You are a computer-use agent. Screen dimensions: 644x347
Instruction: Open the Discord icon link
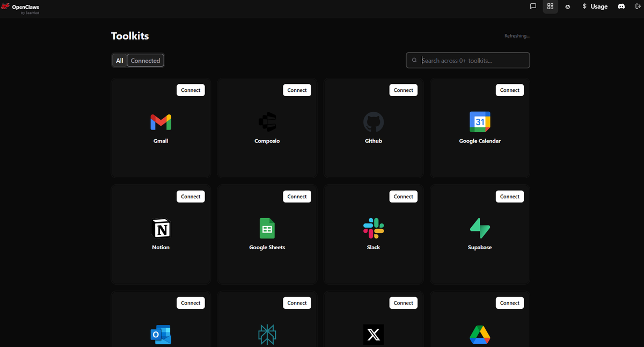coord(621,6)
